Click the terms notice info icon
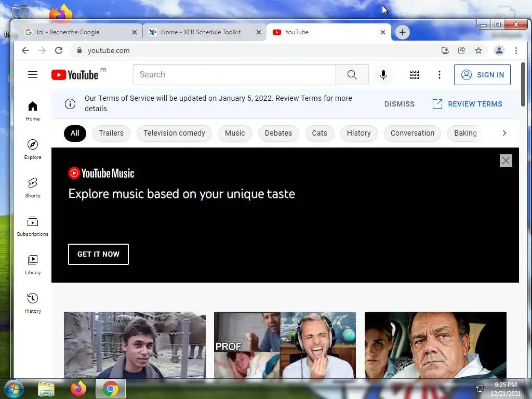Viewport: 532px width, 399px height. (x=70, y=104)
